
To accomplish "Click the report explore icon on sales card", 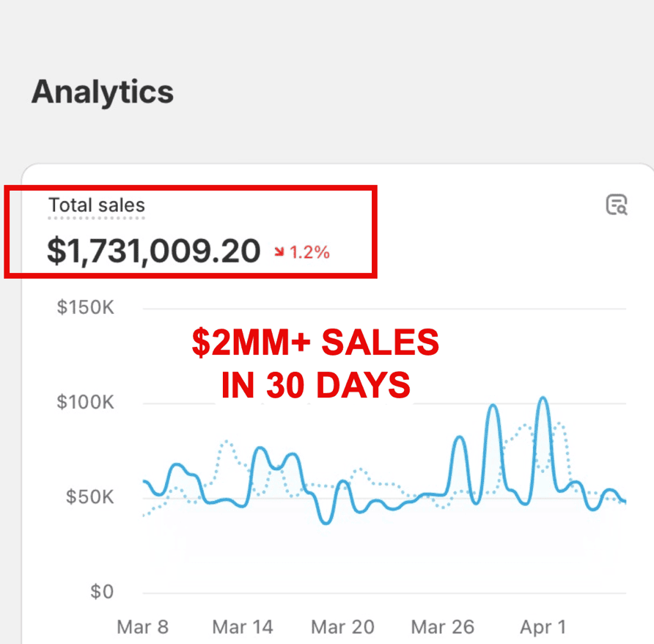I will click(617, 205).
